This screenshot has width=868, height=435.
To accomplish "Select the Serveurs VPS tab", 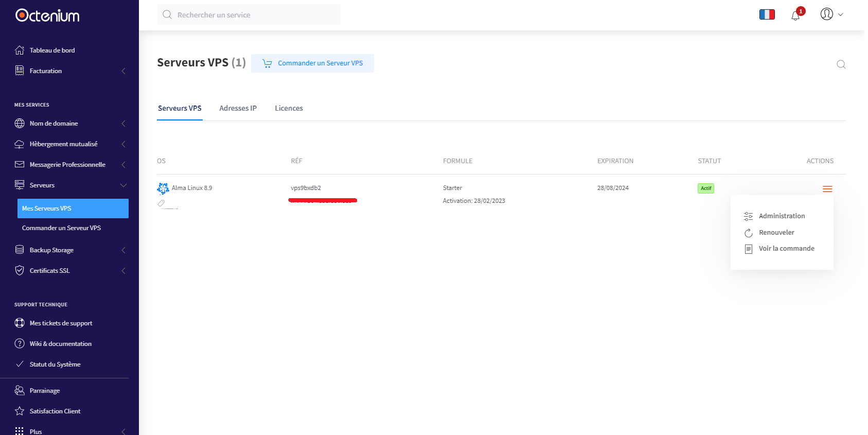I will pos(180,108).
